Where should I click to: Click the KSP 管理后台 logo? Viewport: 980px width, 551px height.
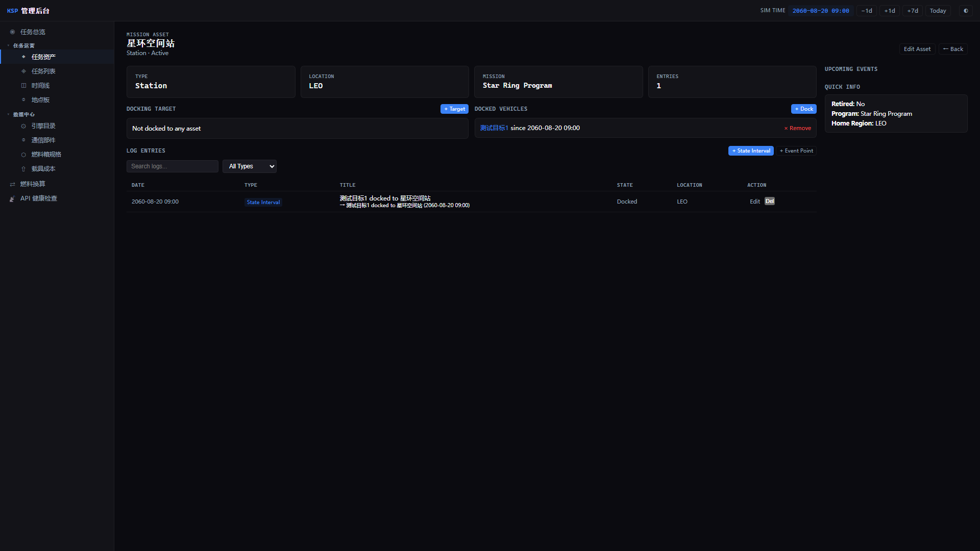(28, 11)
